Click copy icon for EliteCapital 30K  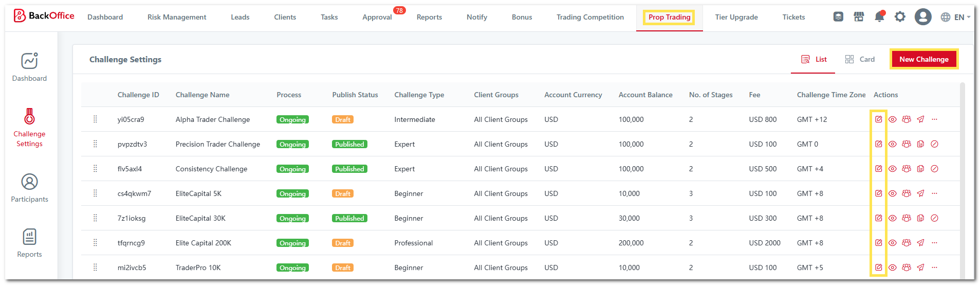coord(920,218)
